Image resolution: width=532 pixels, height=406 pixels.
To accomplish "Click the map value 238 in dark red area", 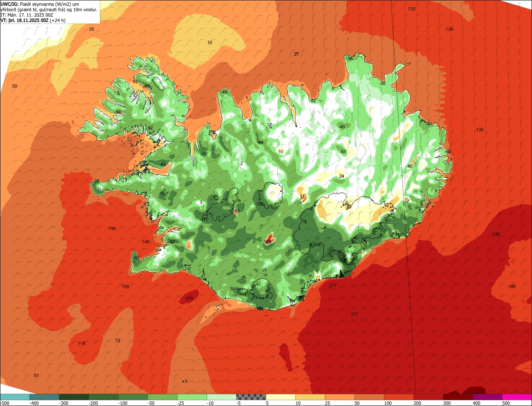I will click(495, 235).
